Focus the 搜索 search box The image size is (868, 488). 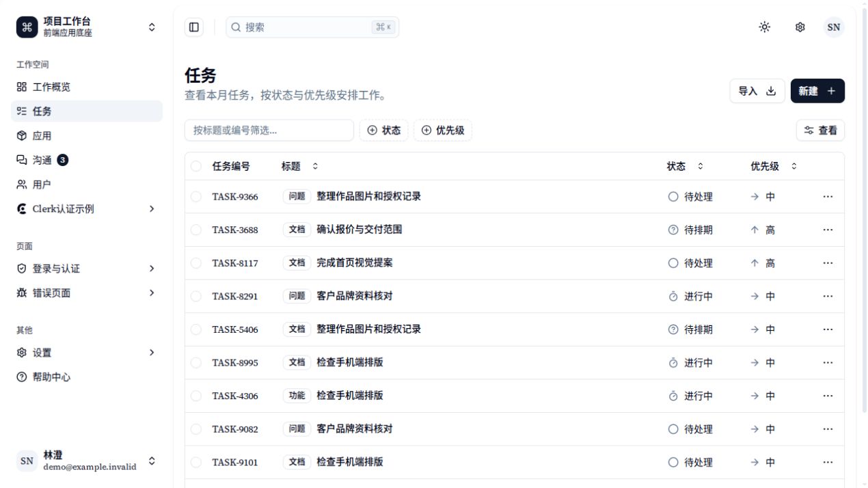click(x=312, y=27)
